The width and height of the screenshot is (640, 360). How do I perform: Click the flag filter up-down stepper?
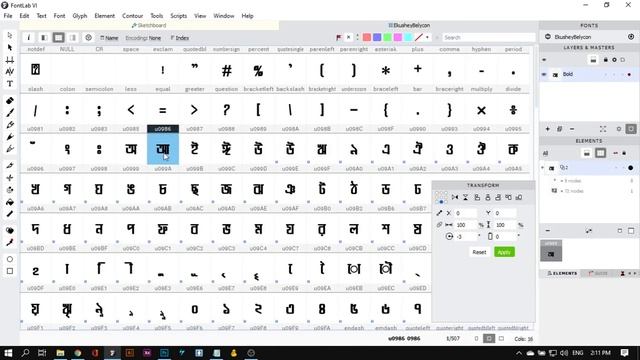point(358,38)
